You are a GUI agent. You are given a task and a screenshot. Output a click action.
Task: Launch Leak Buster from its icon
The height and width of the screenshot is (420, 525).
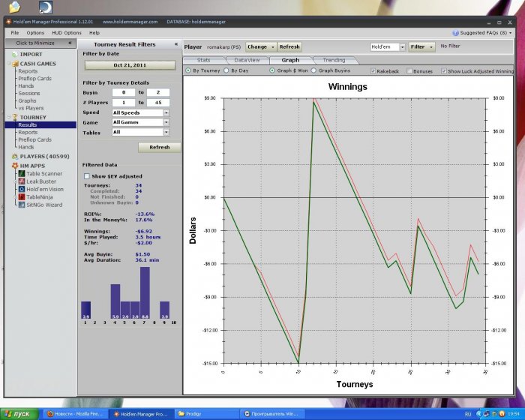[22, 181]
